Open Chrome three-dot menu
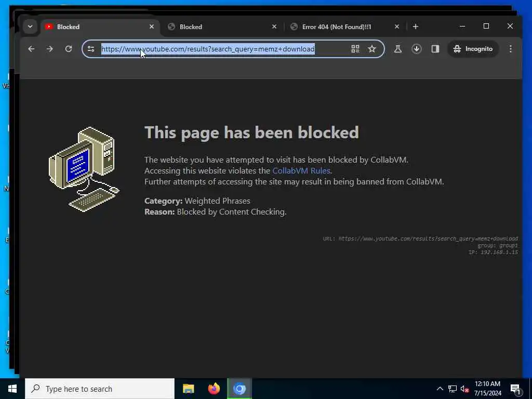The width and height of the screenshot is (532, 399). [511, 49]
